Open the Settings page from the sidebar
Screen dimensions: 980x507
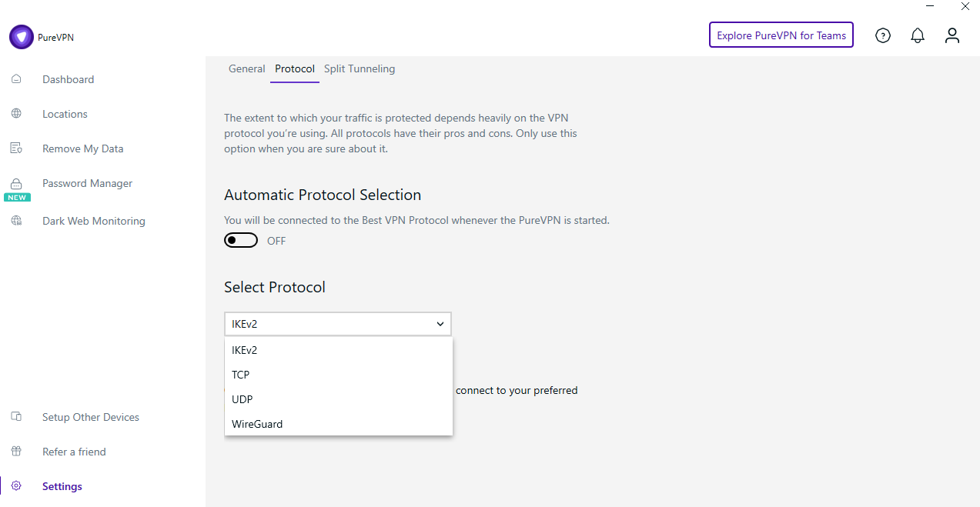[x=62, y=485]
